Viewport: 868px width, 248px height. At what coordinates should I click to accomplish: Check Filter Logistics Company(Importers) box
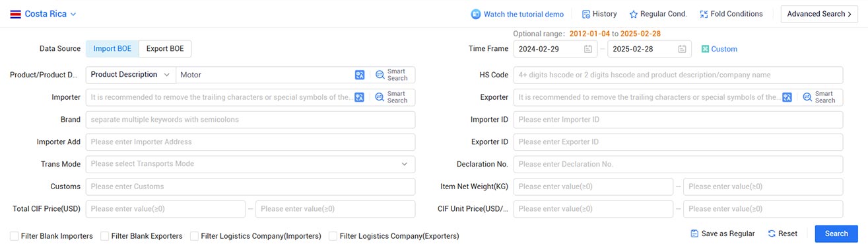pos(194,236)
